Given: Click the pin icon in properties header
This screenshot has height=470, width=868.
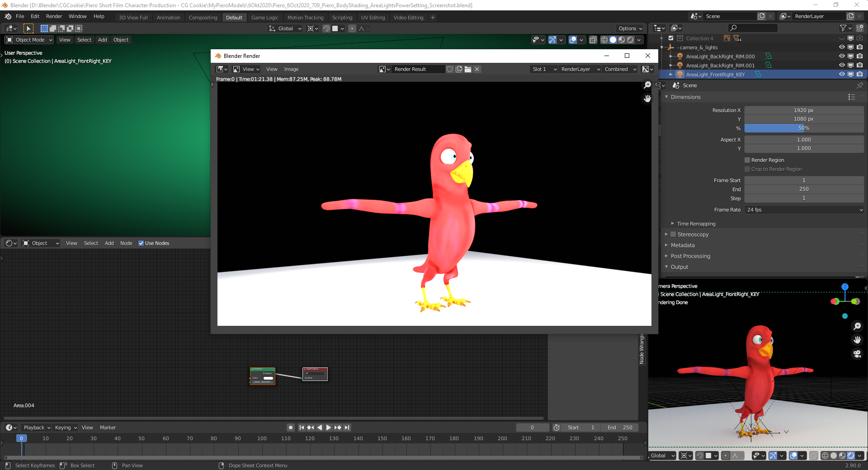Looking at the screenshot, I should [860, 85].
